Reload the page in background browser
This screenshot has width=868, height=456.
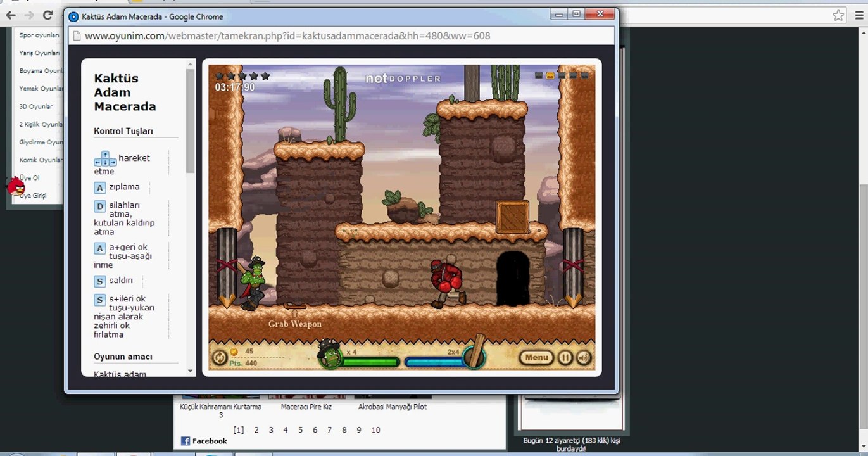coord(47,15)
